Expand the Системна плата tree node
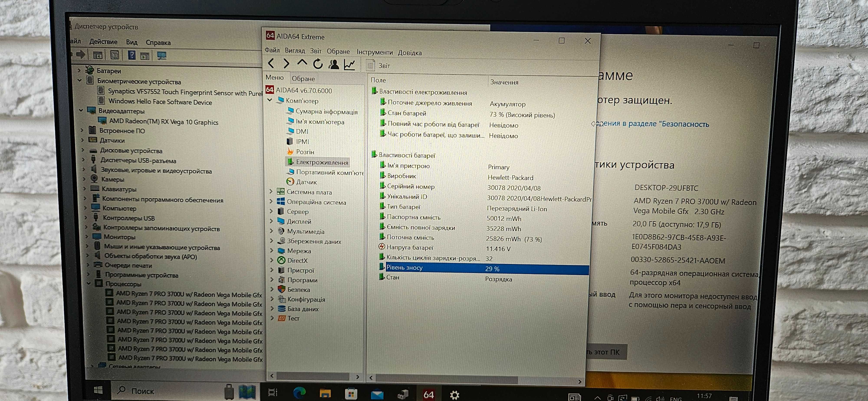The image size is (868, 401). point(271,191)
